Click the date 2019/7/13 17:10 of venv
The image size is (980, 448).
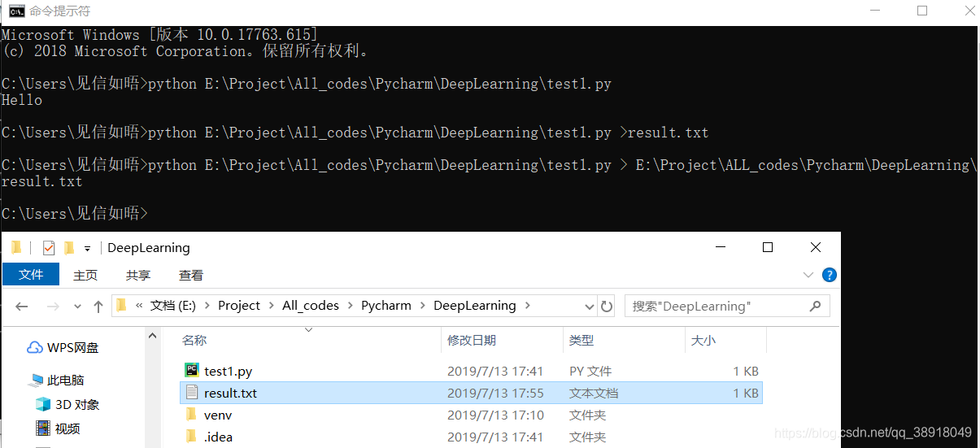495,415
